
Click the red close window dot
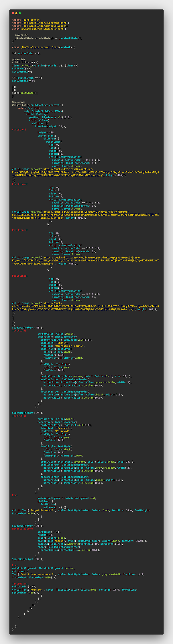13,13
